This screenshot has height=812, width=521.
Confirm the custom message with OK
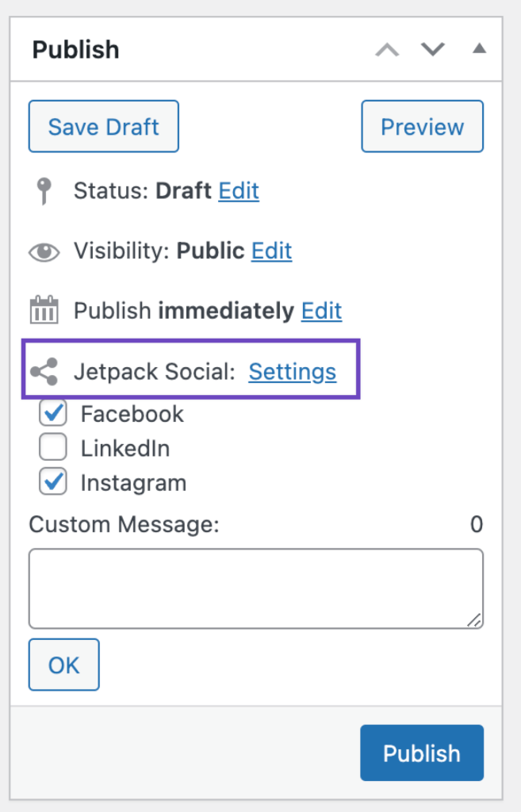tap(63, 665)
